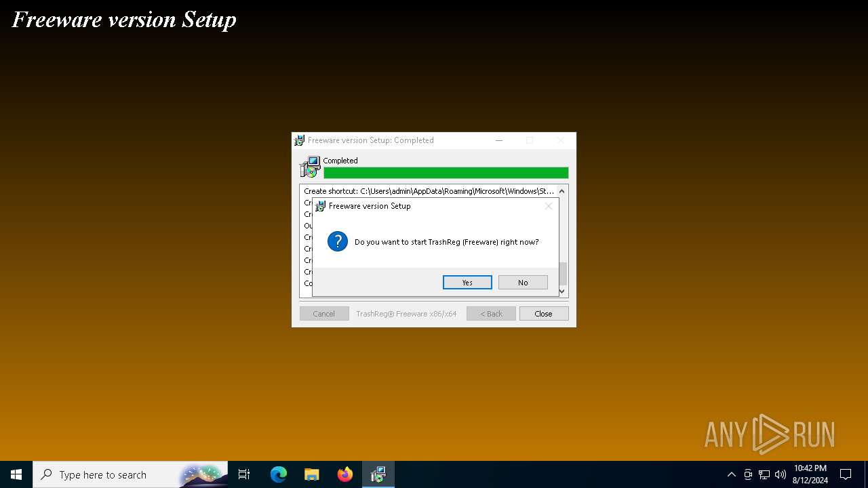Open the Windows Start menu
This screenshot has height=488, width=868.
pyautogui.click(x=16, y=474)
